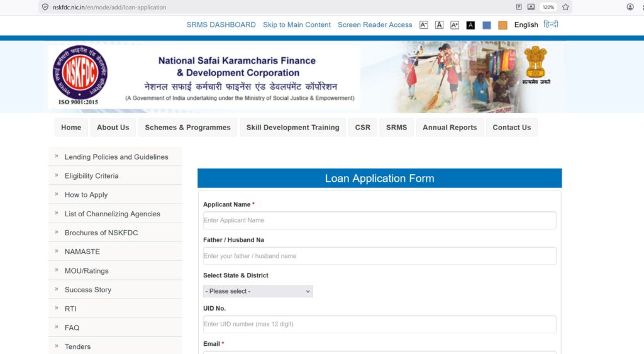Expand the Select State & District dropdown
This screenshot has width=644, height=354.
[258, 291]
